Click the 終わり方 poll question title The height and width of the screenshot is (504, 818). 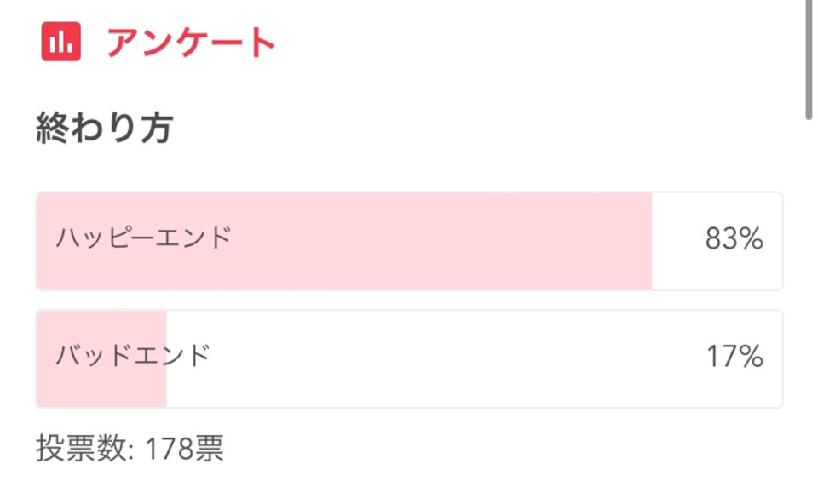click(104, 128)
